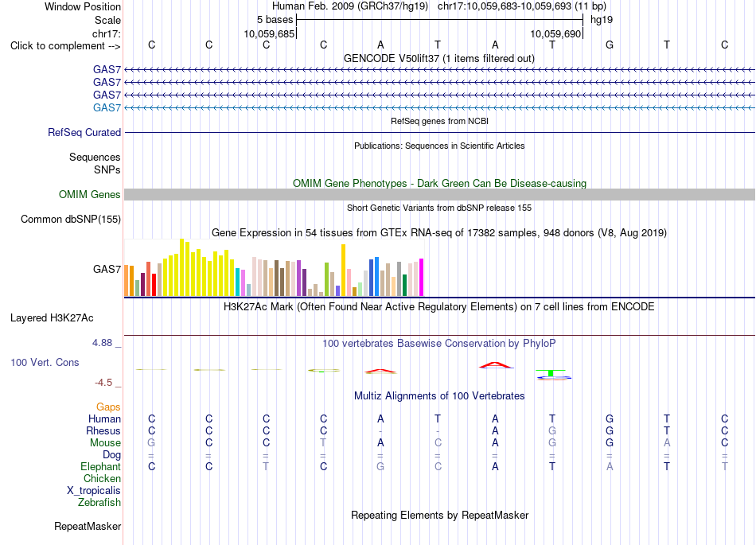Image resolution: width=756 pixels, height=545 pixels.
Task: Click the Scale label
Action: coord(107,20)
